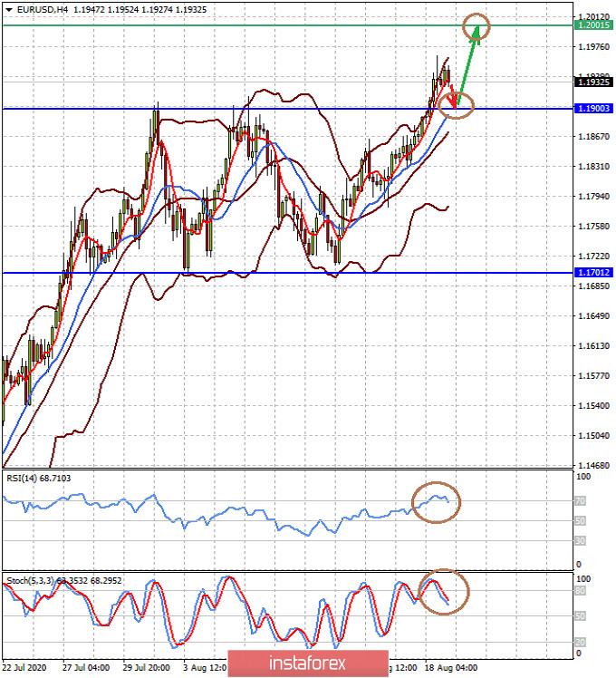Select the ellipse on the Stochastic panel
Viewport: 616px width, 678px height.
point(444,592)
